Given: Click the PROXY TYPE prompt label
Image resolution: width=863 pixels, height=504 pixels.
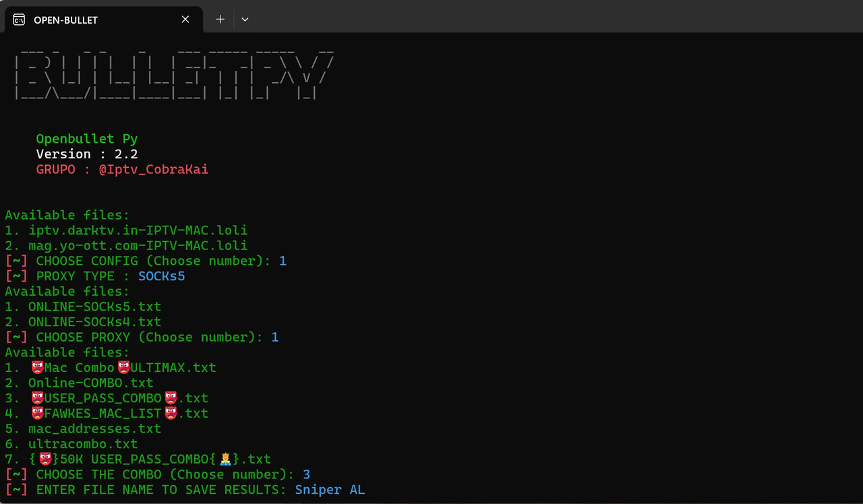Looking at the screenshot, I should point(83,276).
